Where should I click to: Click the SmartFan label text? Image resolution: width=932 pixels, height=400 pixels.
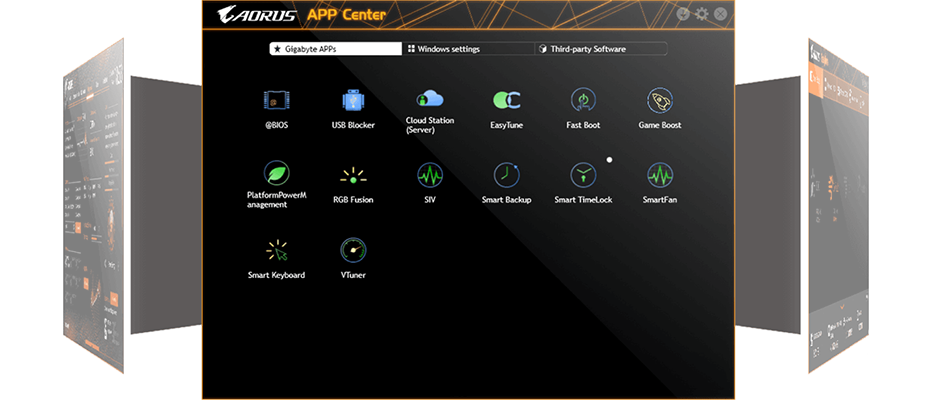click(x=660, y=200)
